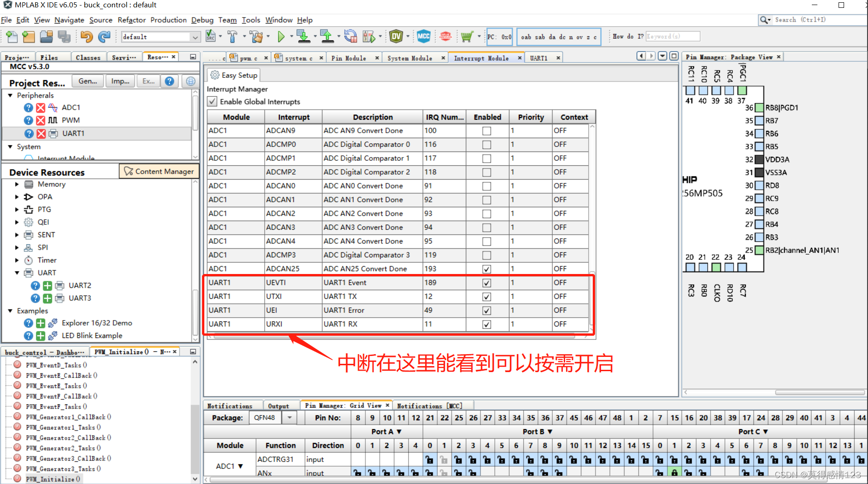Expand the Memory item under Device Resources
This screenshot has width=868, height=484.
[17, 184]
